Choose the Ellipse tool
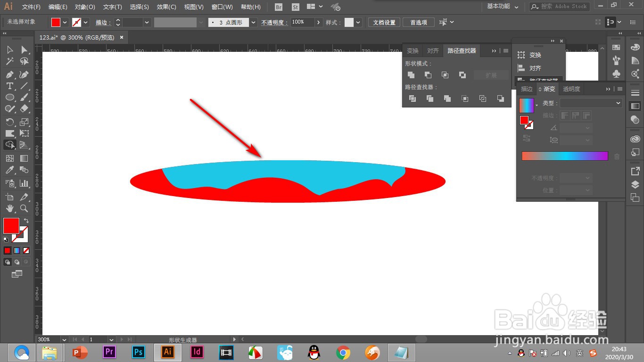Image resolution: width=644 pixels, height=362 pixels. (9, 97)
